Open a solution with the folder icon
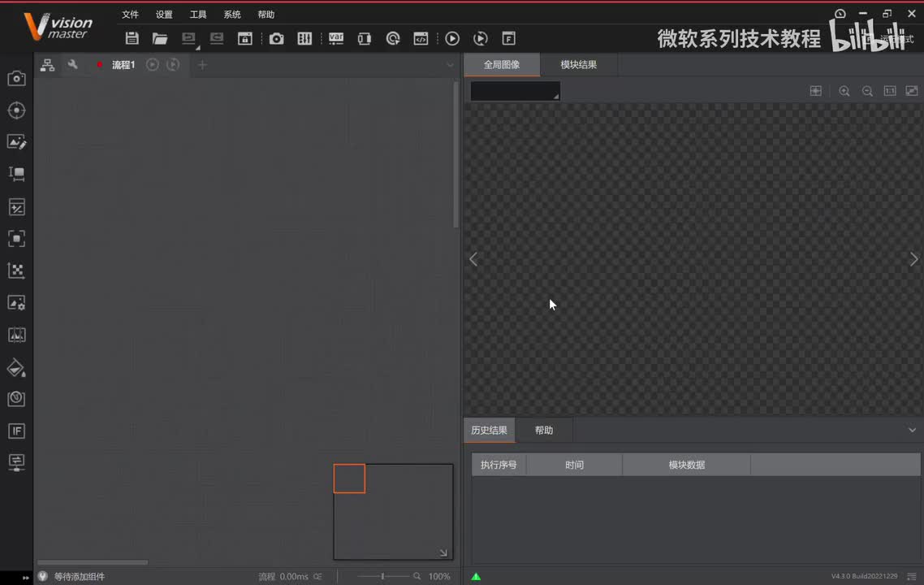The width and height of the screenshot is (924, 585). [160, 38]
